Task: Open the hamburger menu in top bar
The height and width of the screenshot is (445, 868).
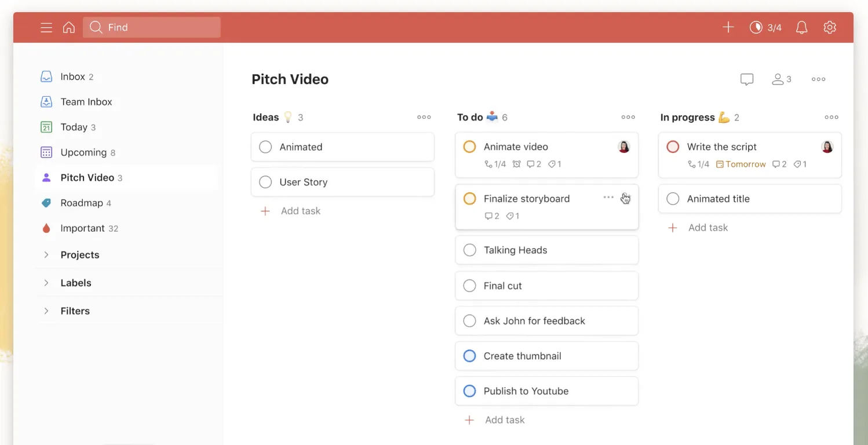Action: pyautogui.click(x=46, y=27)
